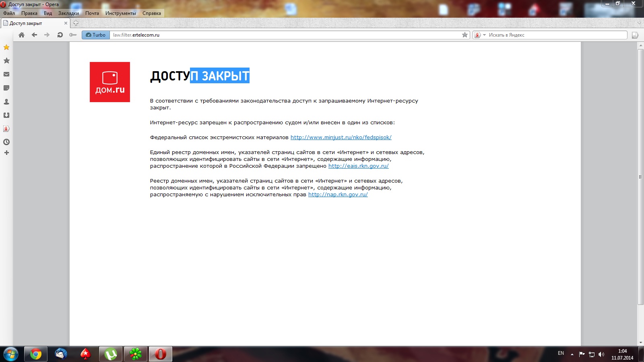Open volume speaker icon in tray
The image size is (644, 362).
pyautogui.click(x=601, y=354)
